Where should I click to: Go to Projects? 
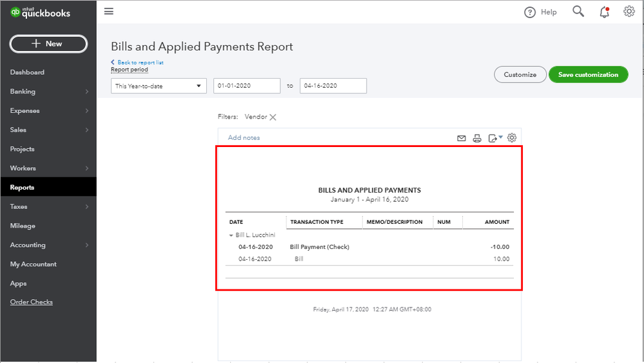[22, 149]
